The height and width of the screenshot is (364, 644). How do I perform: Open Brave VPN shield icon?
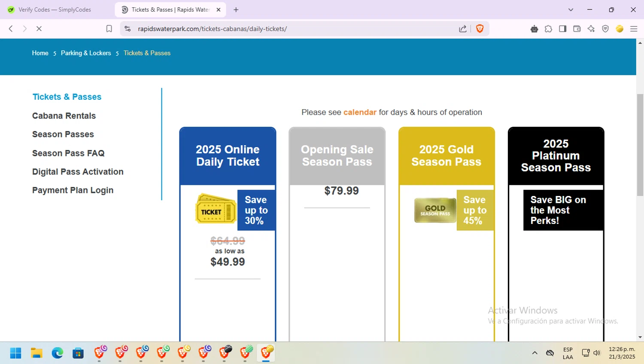[x=605, y=29]
